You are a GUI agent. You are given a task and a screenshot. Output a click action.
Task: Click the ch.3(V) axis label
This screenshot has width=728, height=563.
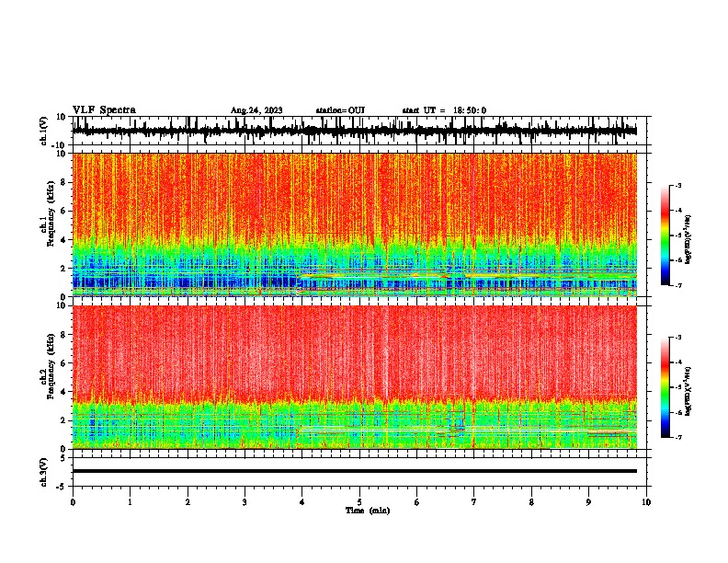44,472
